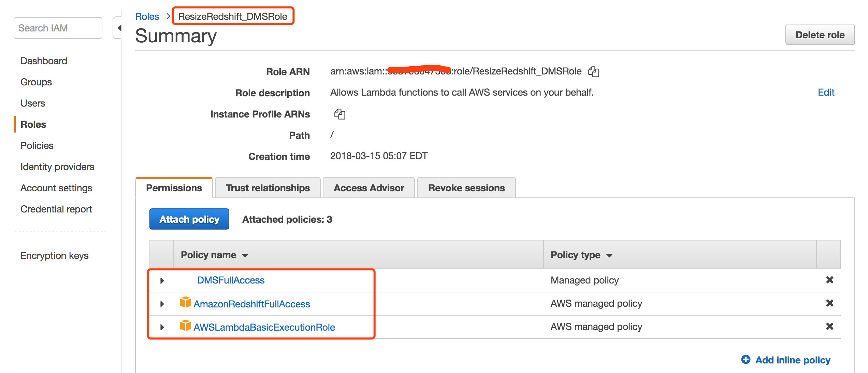Image resolution: width=868 pixels, height=373 pixels.
Task: Copy the Instance Profile ARNs
Action: (x=339, y=114)
